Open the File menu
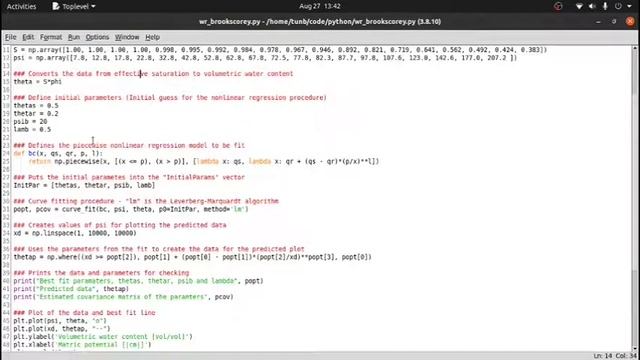The height and width of the screenshot is (360, 640). coord(10,37)
